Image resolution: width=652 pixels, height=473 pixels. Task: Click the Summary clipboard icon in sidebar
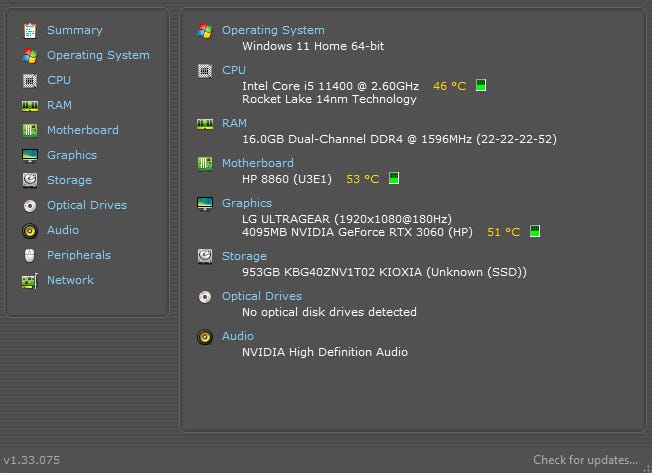30,30
